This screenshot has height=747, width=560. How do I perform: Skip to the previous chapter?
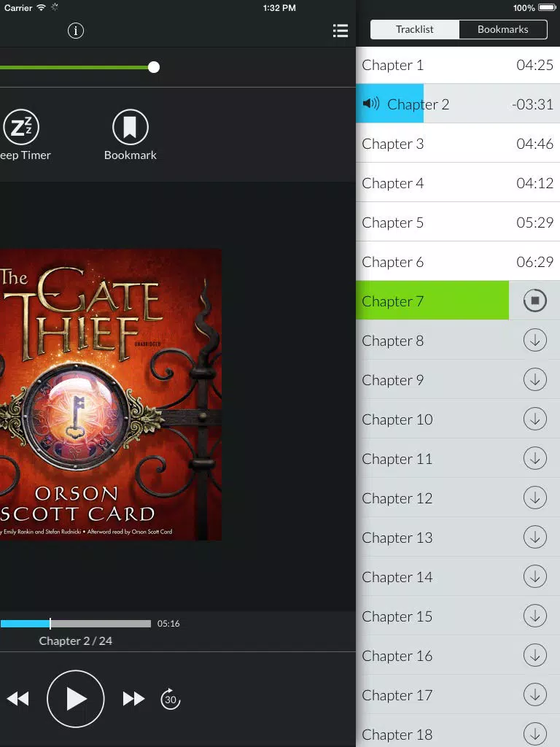click(x=18, y=699)
